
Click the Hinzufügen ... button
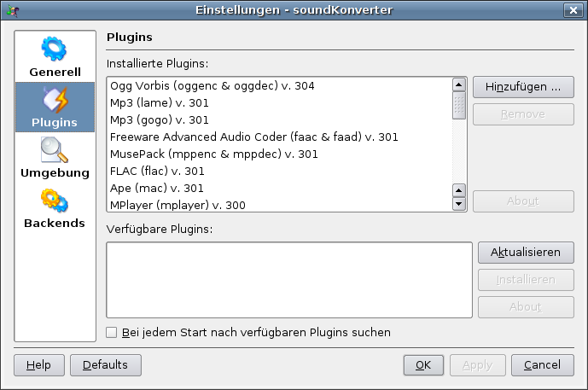(x=523, y=87)
